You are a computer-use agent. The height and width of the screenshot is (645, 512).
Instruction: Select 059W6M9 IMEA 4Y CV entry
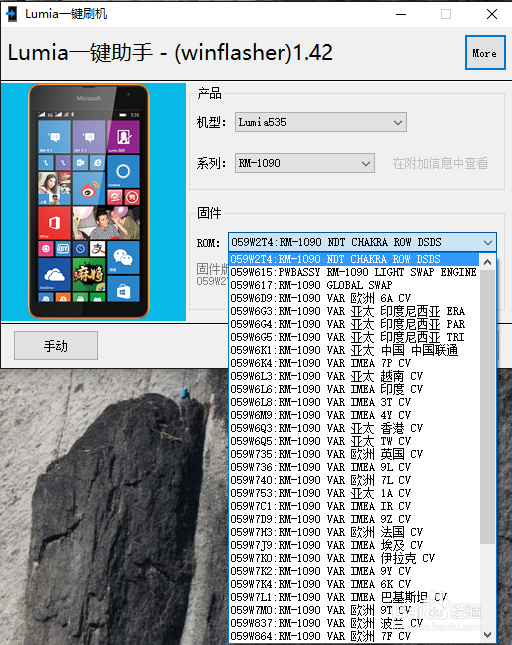point(354,415)
